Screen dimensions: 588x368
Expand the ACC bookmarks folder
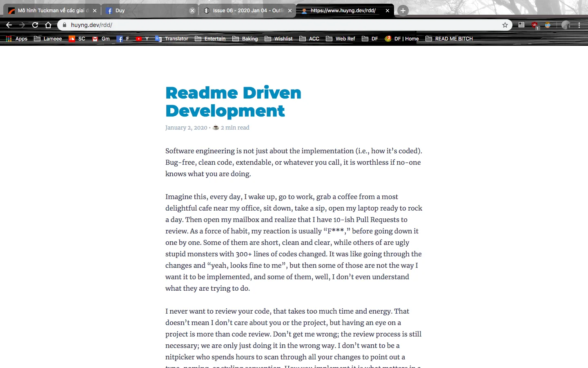pos(309,39)
